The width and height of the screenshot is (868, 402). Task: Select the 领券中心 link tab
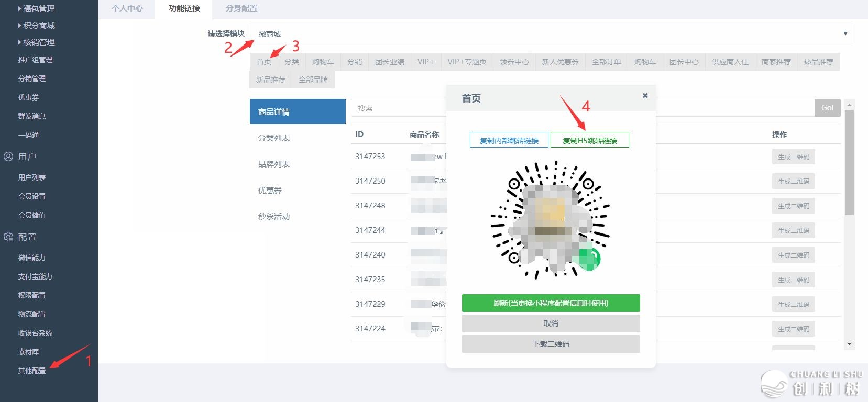pyautogui.click(x=514, y=62)
